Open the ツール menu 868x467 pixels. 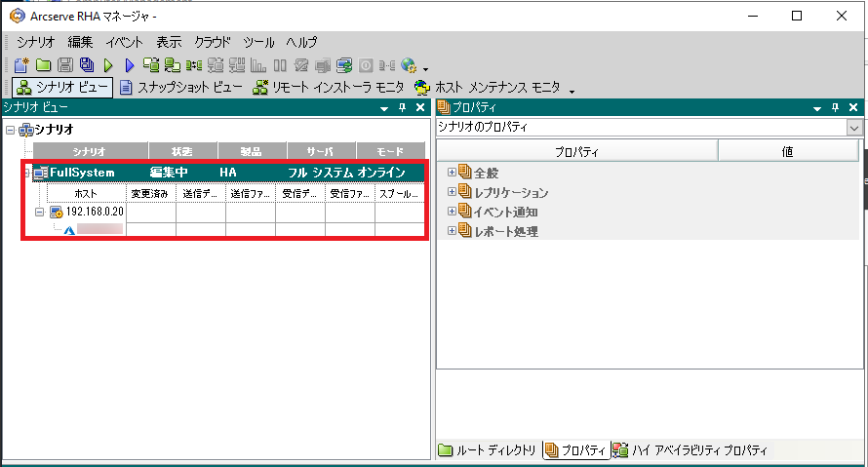tap(258, 42)
